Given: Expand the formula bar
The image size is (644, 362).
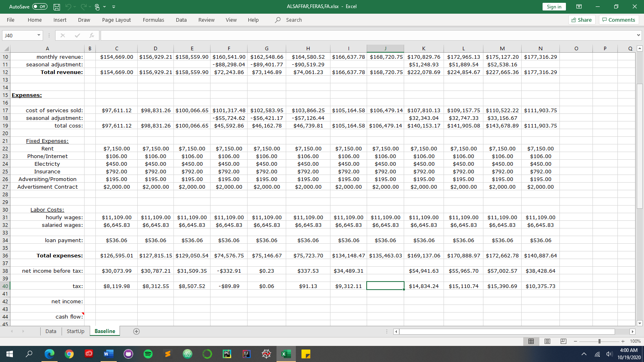Looking at the screenshot, I should pos(638,35).
